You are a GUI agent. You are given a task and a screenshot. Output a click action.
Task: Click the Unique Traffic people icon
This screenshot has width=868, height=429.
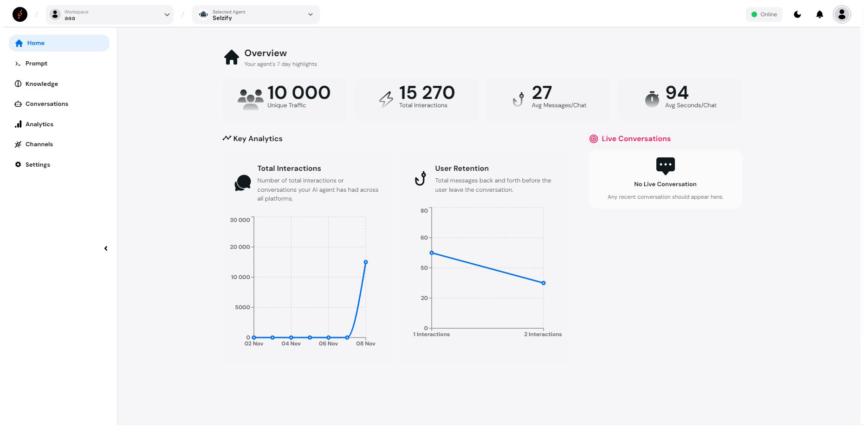pyautogui.click(x=250, y=99)
